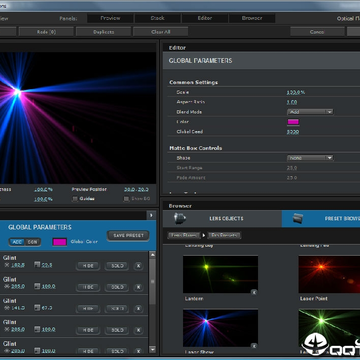Click the first breadcrumb folder button
Screen dimensions: 360x360
[x=184, y=235]
